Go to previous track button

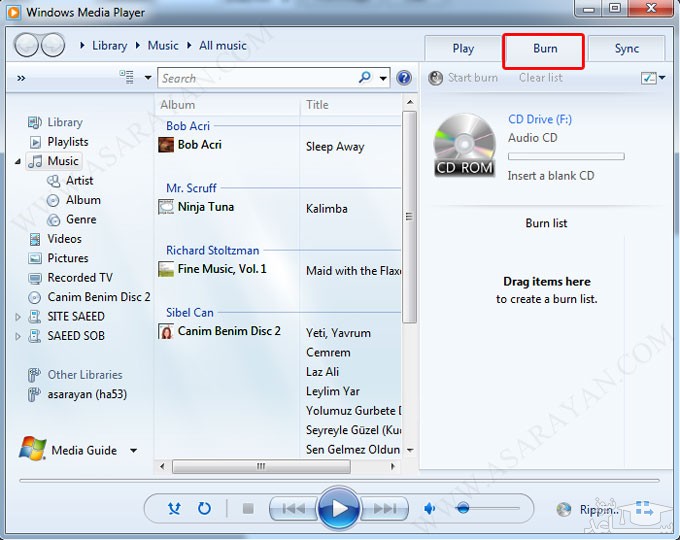click(x=293, y=509)
